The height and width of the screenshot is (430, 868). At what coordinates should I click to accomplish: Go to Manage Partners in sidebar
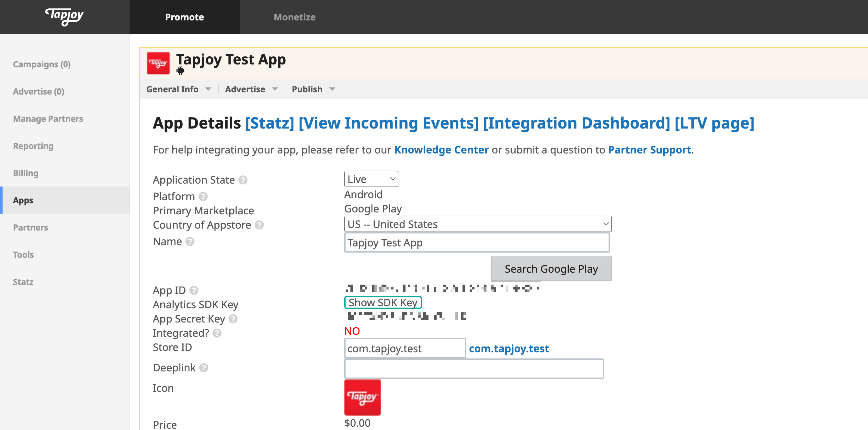tap(48, 119)
